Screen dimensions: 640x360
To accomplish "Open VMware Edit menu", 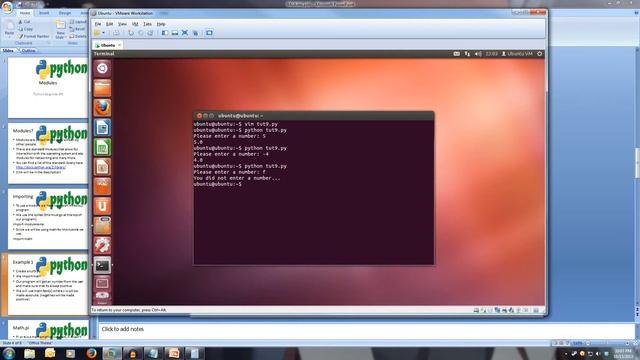I will tap(109, 24).
